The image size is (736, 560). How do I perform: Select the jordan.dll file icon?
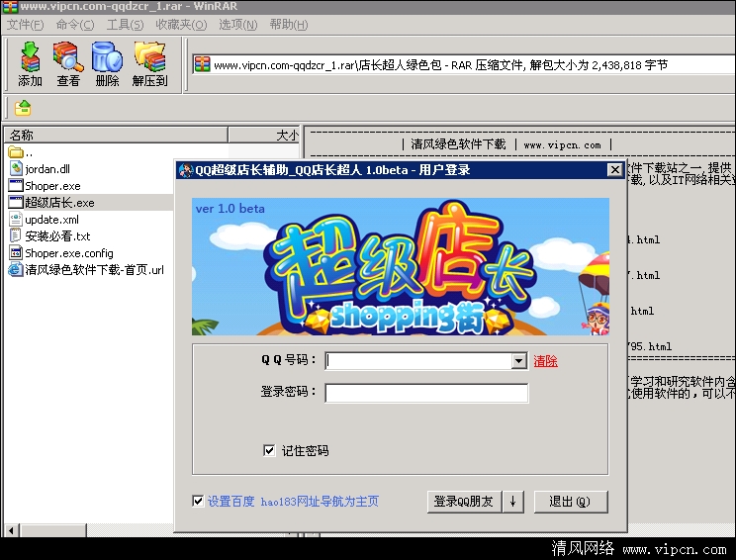tap(16, 168)
